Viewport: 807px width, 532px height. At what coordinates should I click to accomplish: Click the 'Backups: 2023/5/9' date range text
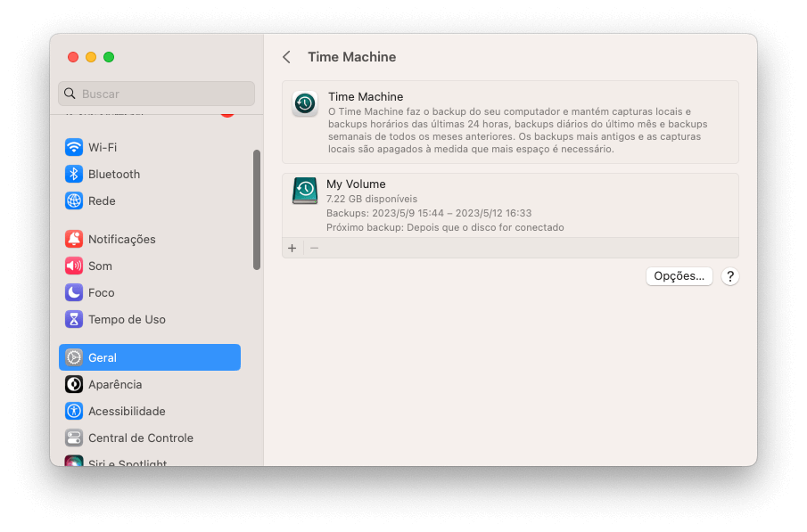click(429, 212)
